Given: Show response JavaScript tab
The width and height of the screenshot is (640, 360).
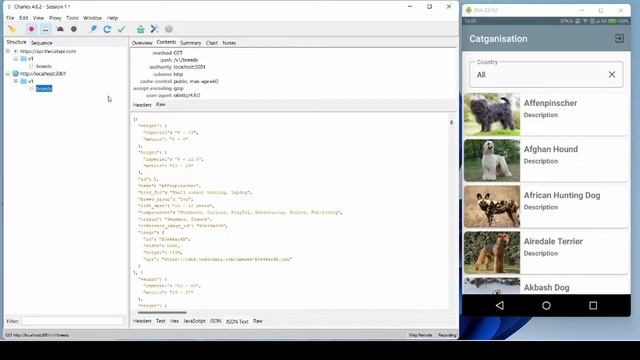Looking at the screenshot, I should click(x=194, y=321).
